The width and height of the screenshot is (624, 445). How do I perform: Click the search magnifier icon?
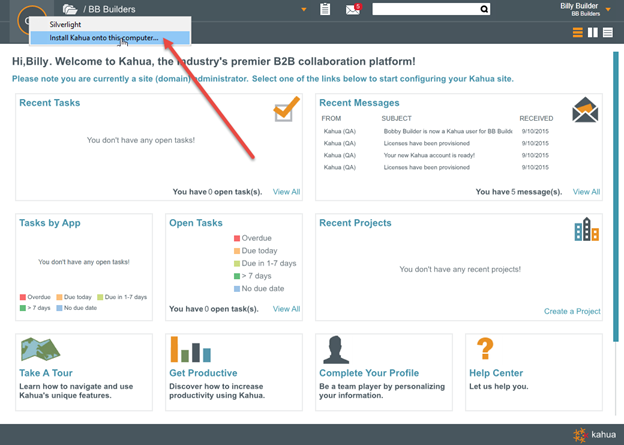point(484,10)
